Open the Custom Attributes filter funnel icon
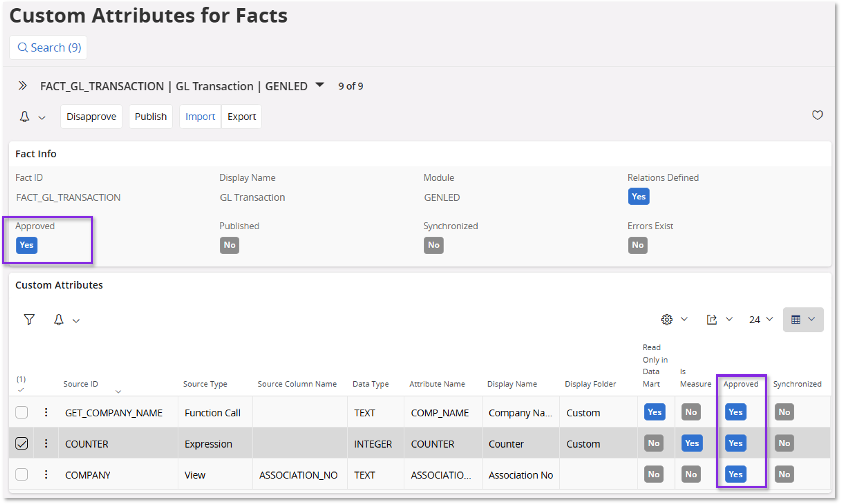The image size is (841, 504). coord(29,319)
